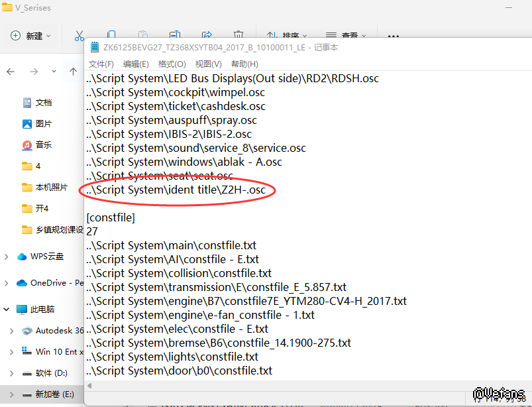Select the Win 10 Ent drive

(52, 352)
